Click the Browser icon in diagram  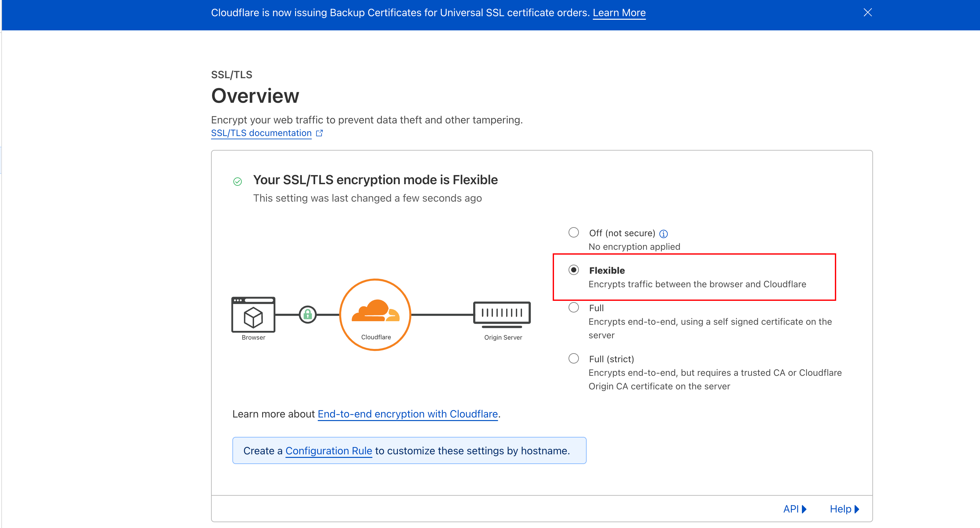click(x=253, y=315)
